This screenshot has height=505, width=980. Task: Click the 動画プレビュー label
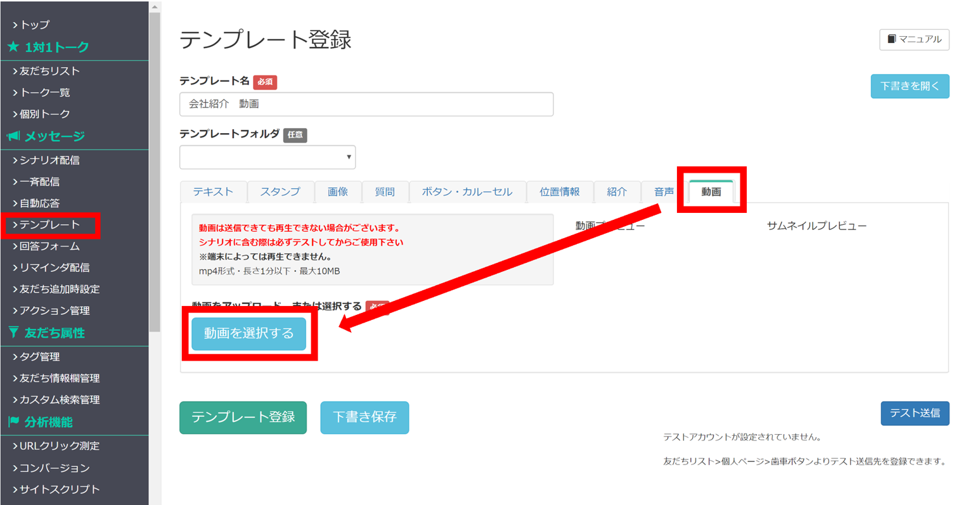[610, 226]
